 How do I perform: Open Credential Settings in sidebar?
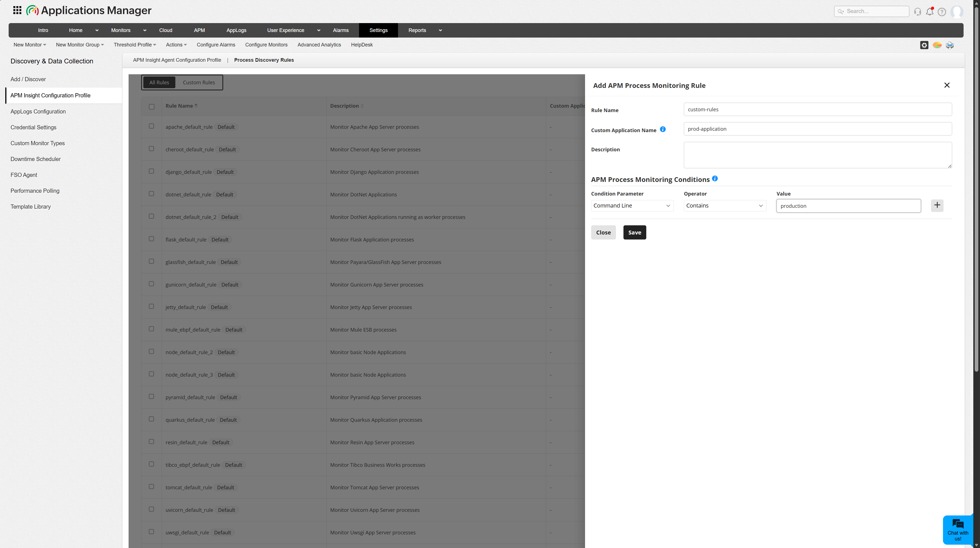pos(33,127)
